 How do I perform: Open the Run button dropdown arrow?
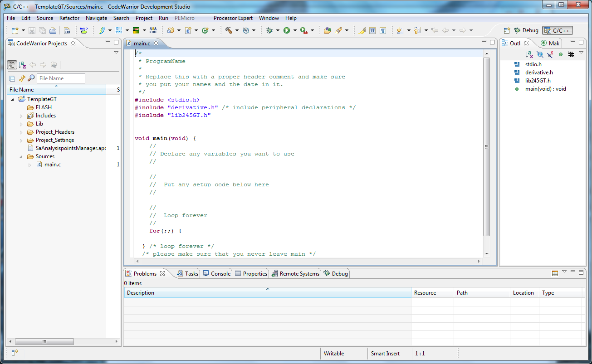[294, 30]
